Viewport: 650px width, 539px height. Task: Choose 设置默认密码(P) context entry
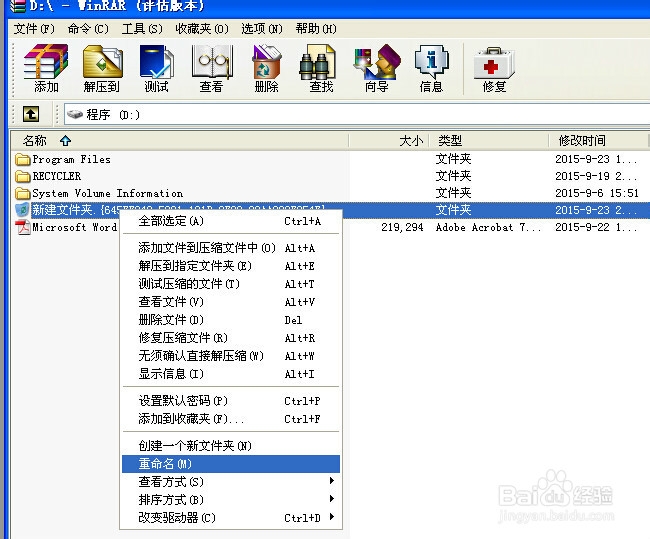tap(231, 401)
